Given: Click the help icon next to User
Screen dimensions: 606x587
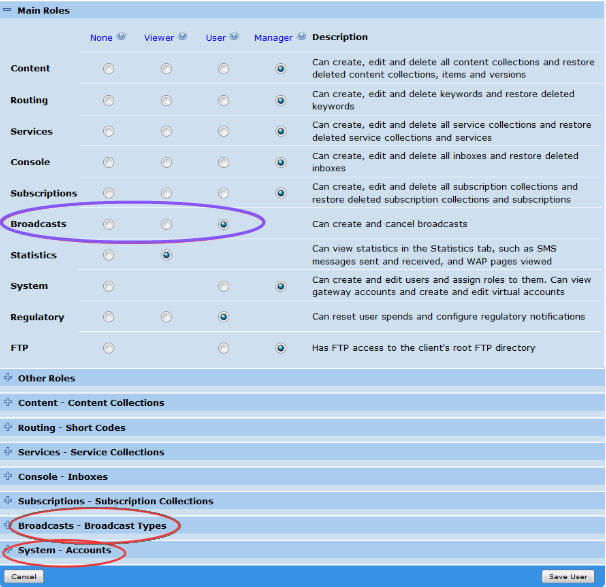Looking at the screenshot, I should click(234, 36).
